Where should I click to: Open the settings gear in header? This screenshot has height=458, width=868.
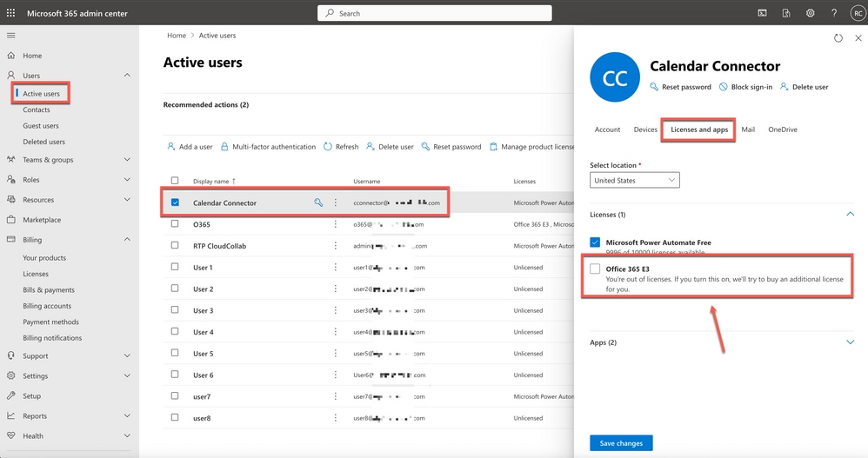click(810, 13)
